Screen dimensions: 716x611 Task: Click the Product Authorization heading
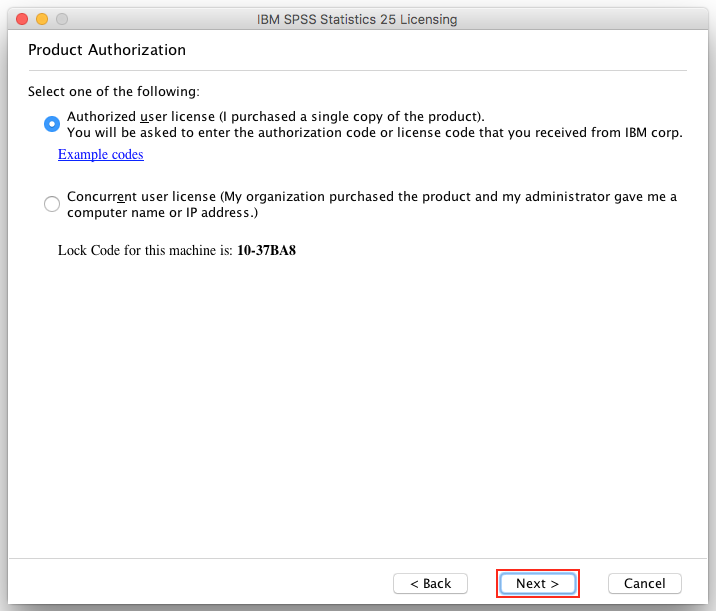pos(107,49)
